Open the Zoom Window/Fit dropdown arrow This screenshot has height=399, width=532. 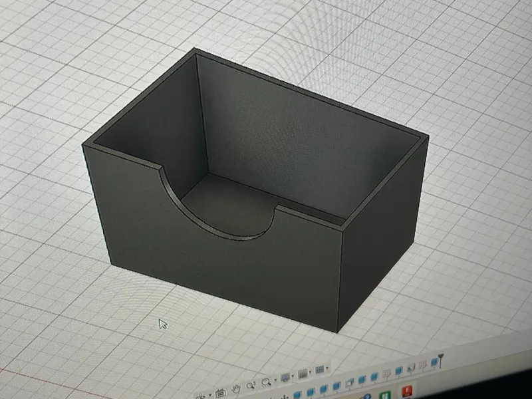[275, 380]
